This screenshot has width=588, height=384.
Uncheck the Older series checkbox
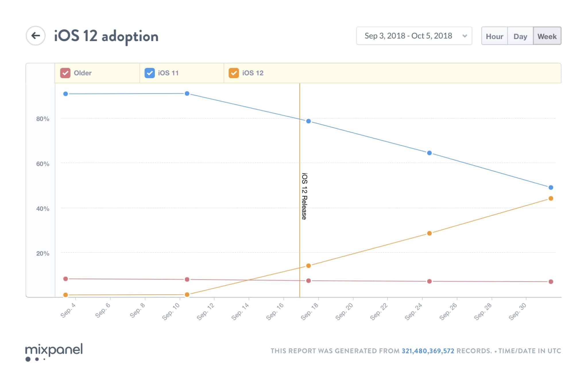pos(65,73)
